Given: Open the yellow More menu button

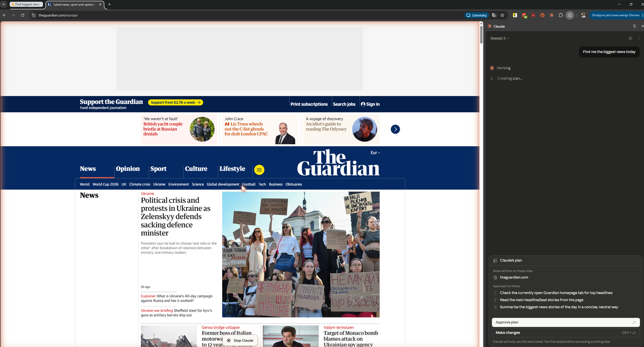Looking at the screenshot, I should click(x=259, y=170).
